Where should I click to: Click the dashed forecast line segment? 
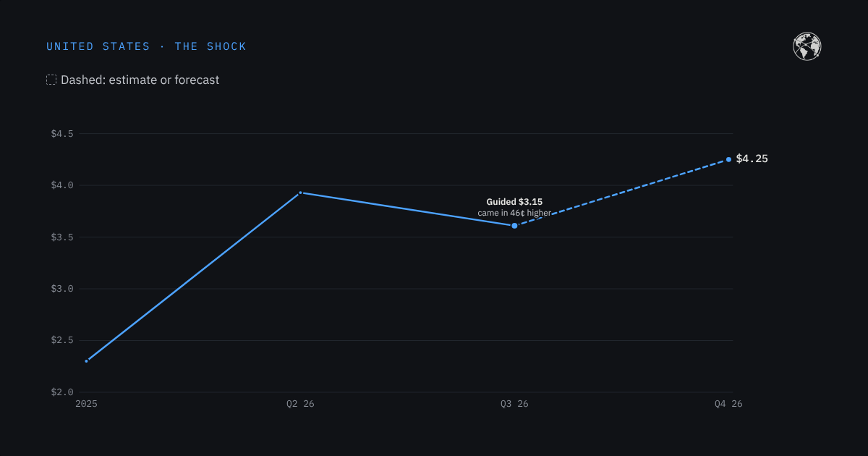(x=621, y=193)
